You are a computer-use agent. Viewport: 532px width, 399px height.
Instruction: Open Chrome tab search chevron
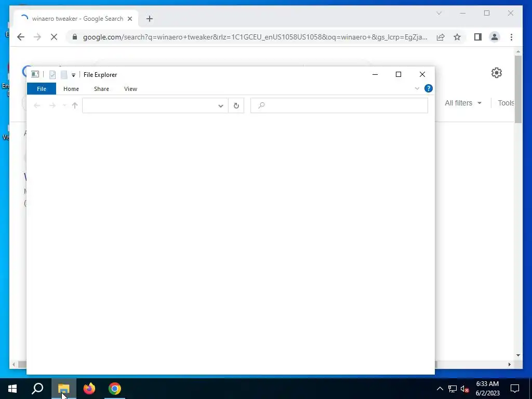point(438,13)
